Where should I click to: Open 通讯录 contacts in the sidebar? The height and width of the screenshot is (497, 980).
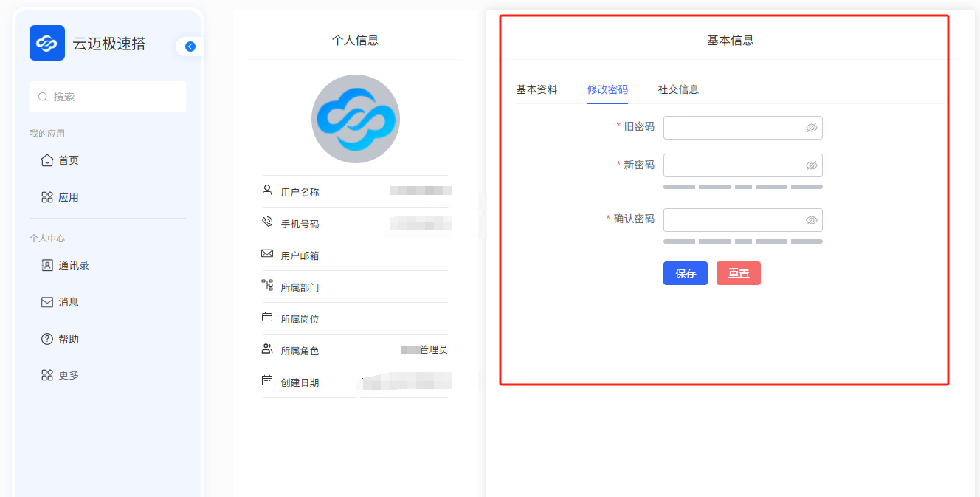73,265
